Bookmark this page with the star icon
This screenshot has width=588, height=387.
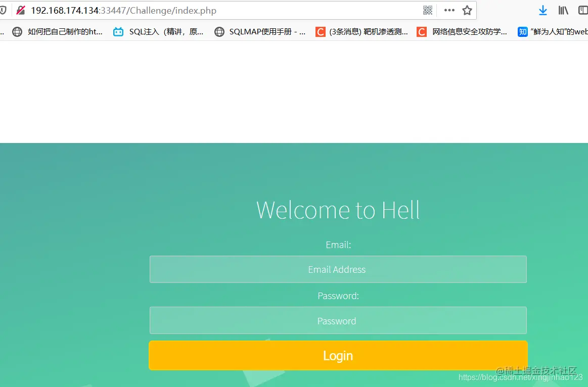click(x=467, y=10)
